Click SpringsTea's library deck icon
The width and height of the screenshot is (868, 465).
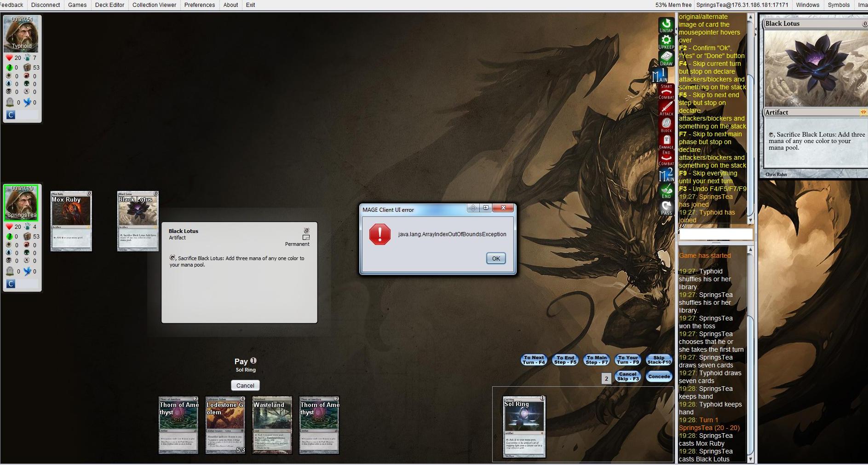27,236
